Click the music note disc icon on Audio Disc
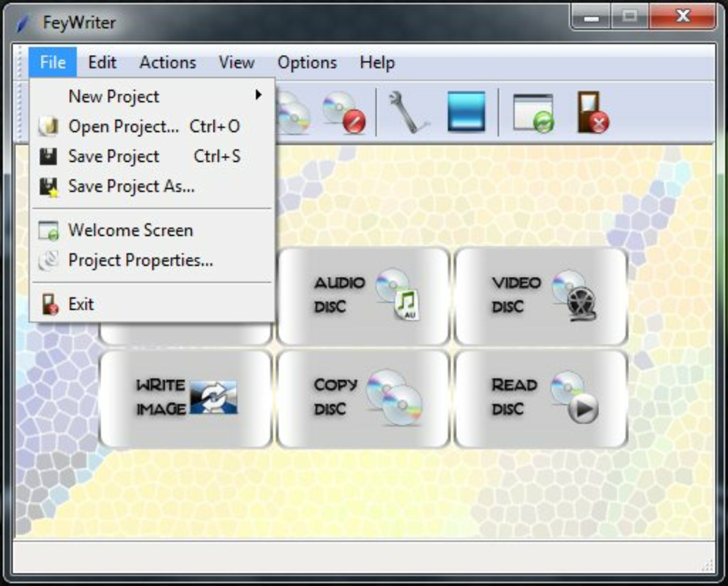Viewport: 728px width, 586px height. click(398, 294)
